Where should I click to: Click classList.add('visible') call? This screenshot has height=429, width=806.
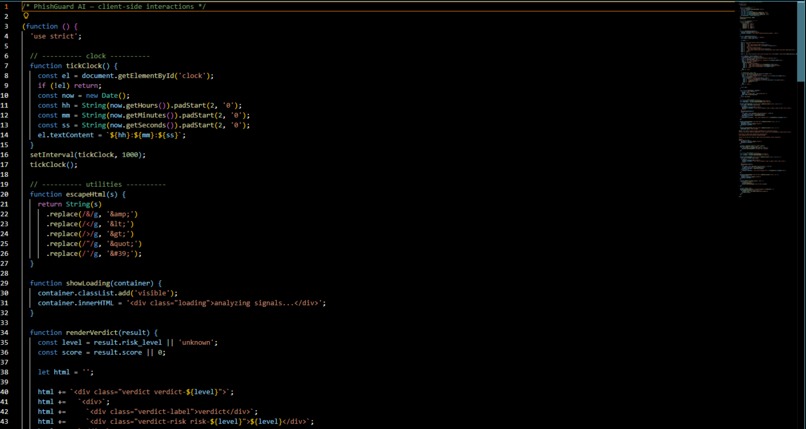[x=125, y=293]
